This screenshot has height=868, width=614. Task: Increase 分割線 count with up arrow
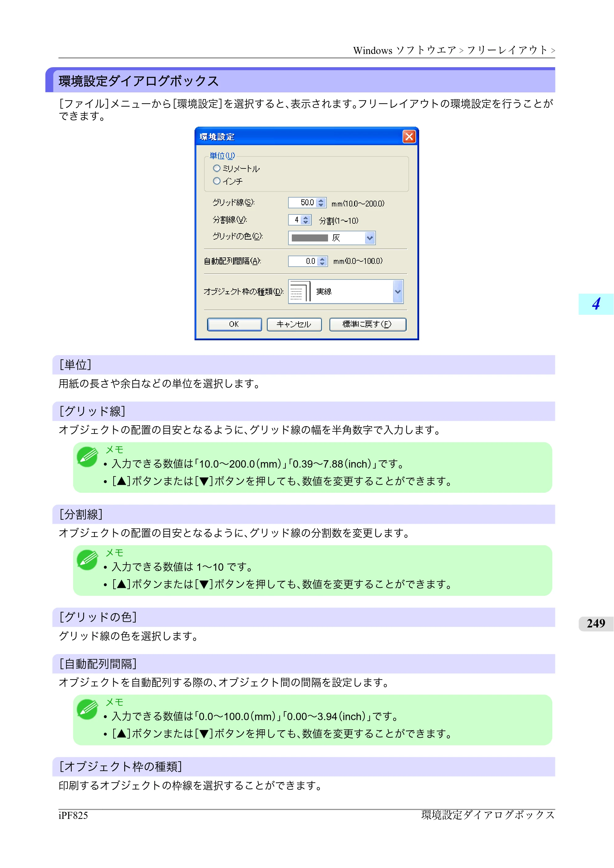(x=306, y=217)
